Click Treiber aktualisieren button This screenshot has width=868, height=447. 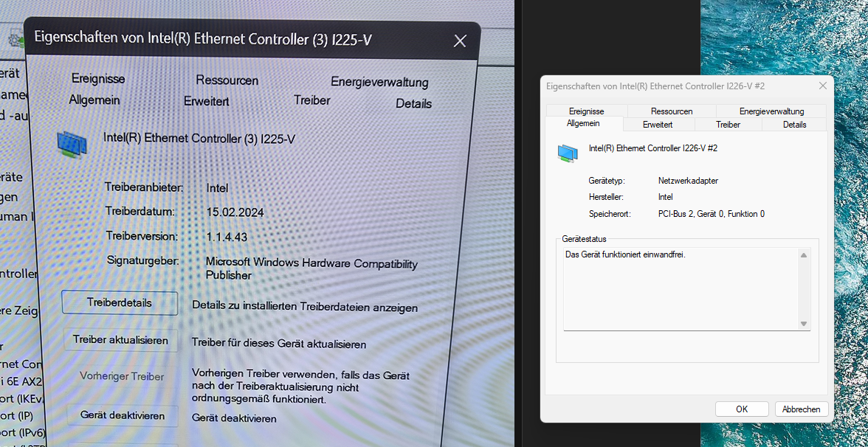[120, 339]
